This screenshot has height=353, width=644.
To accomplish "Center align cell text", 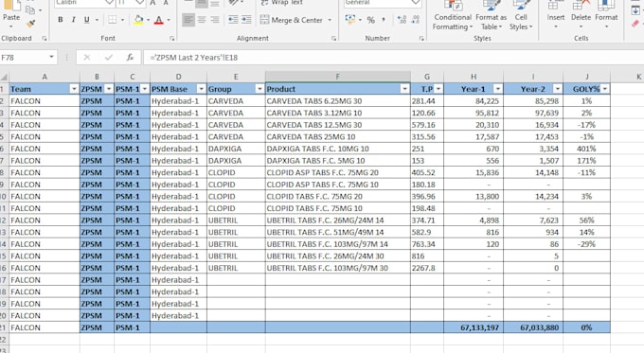I will [x=202, y=20].
